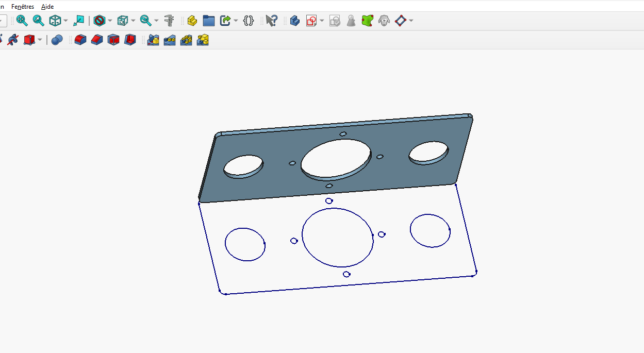644x353 pixels.
Task: Click the create sketch icon
Action: (311, 21)
